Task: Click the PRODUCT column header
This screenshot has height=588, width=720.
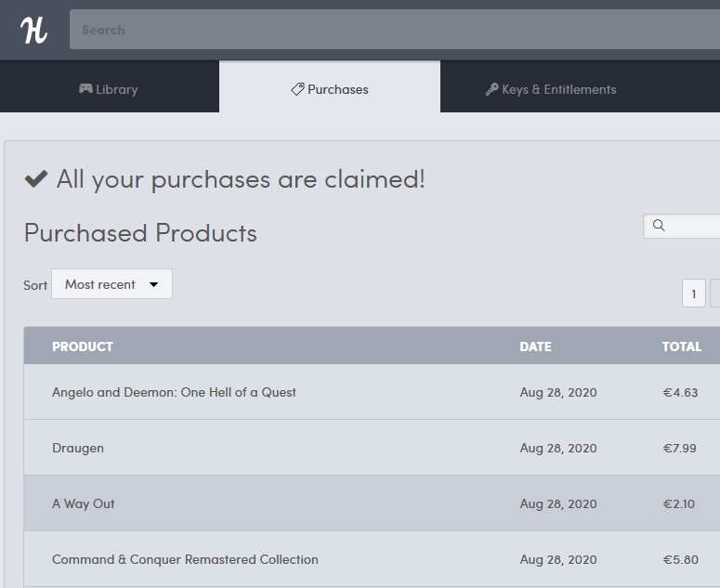Action: click(83, 346)
